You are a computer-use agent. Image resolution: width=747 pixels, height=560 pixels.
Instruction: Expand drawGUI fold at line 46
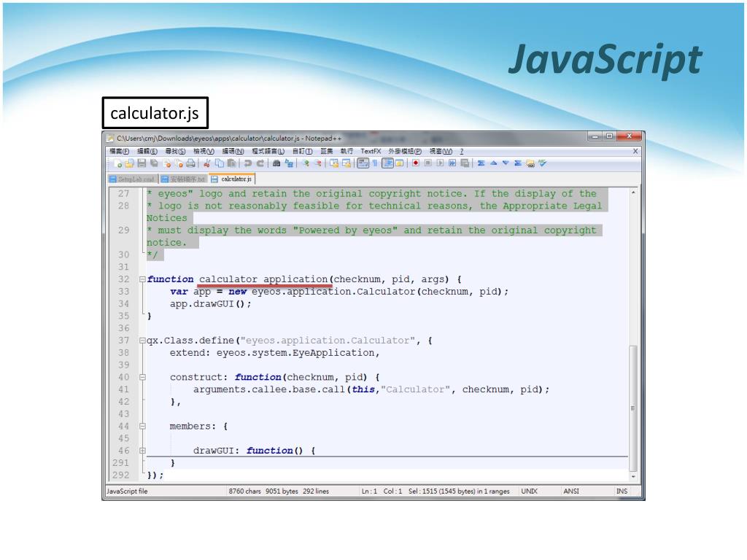tap(142, 451)
